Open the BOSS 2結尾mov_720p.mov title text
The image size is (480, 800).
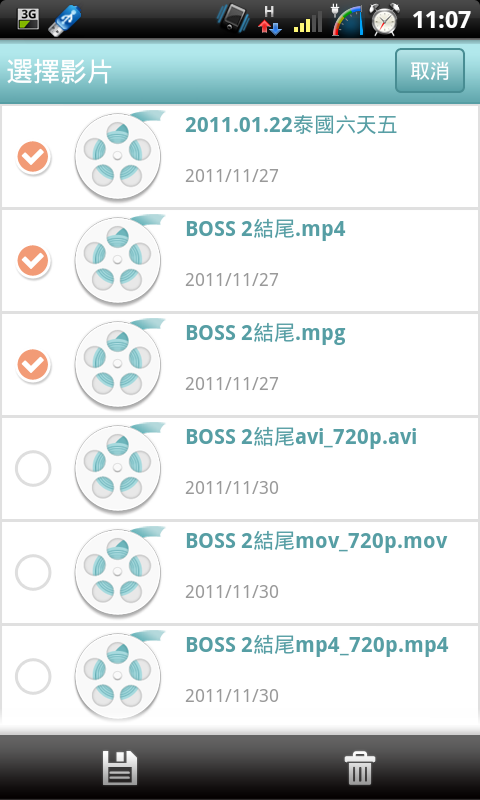click(316, 541)
